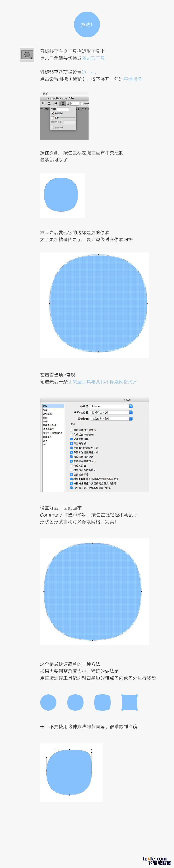Viewport: 174px width, 868px height.
Task: Toggle 带动画效果的缩放 checkbox
Action: 71,457
